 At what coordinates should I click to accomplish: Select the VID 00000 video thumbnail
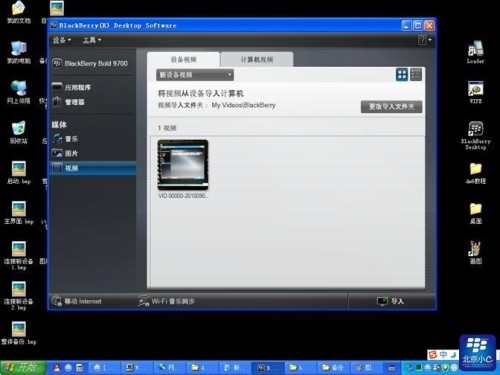[x=183, y=165]
